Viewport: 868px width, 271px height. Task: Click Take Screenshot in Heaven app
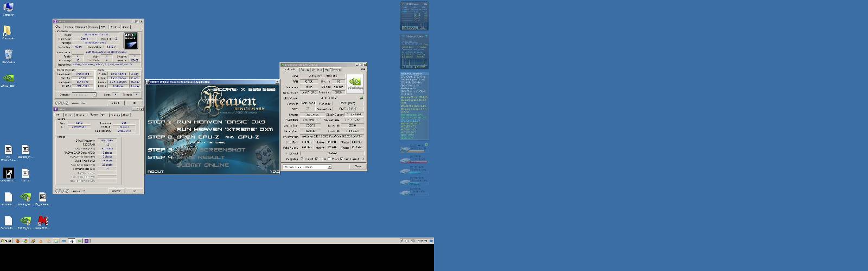[x=210, y=149]
